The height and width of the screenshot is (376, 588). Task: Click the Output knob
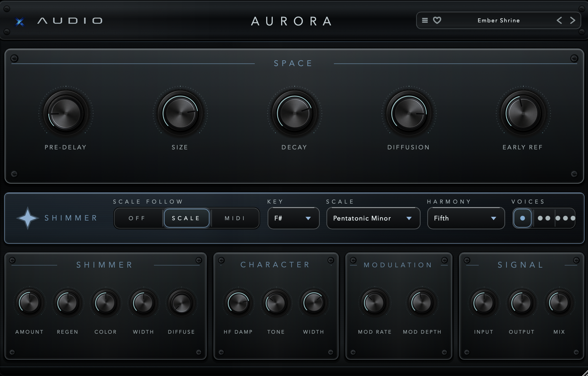point(522,302)
